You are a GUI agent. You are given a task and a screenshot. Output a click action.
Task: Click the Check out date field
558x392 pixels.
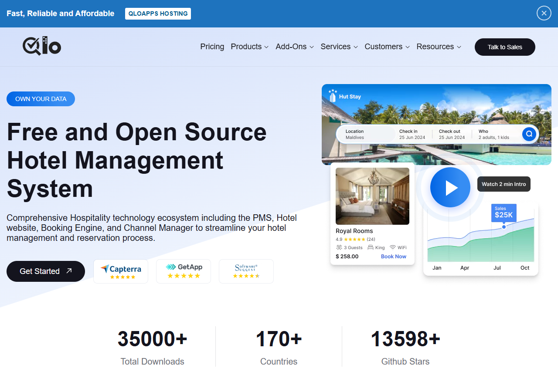coord(452,134)
